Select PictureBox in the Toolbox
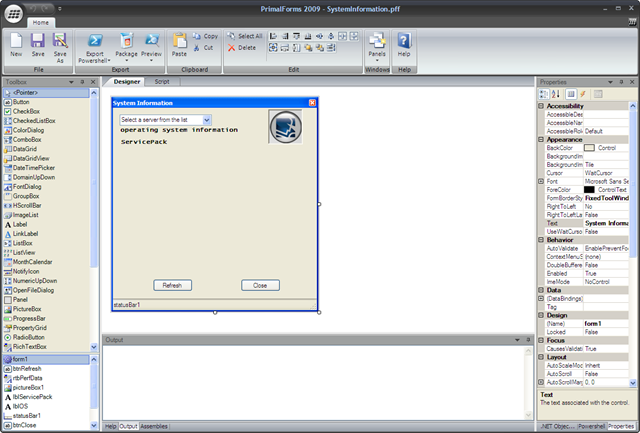640x433 pixels. point(27,309)
